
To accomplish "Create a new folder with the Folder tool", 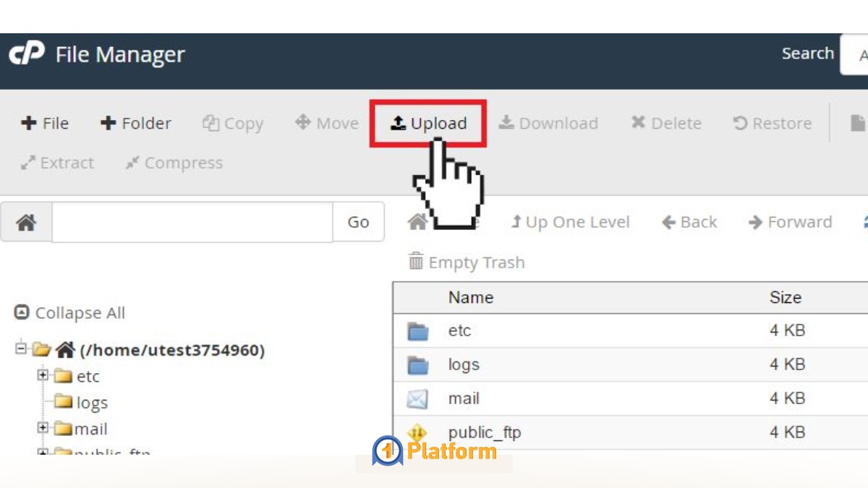I will [x=135, y=123].
